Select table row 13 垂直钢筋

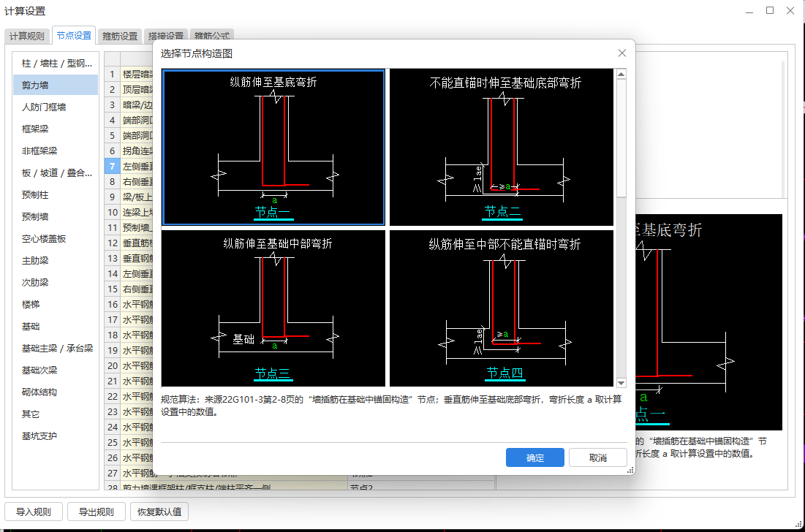tap(129, 259)
